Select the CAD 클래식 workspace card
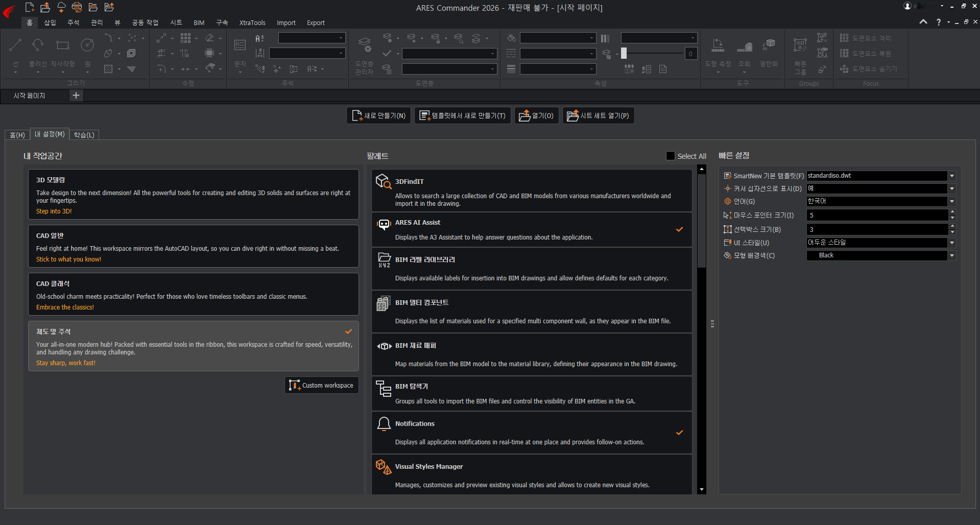This screenshot has width=980, height=525. (x=193, y=295)
